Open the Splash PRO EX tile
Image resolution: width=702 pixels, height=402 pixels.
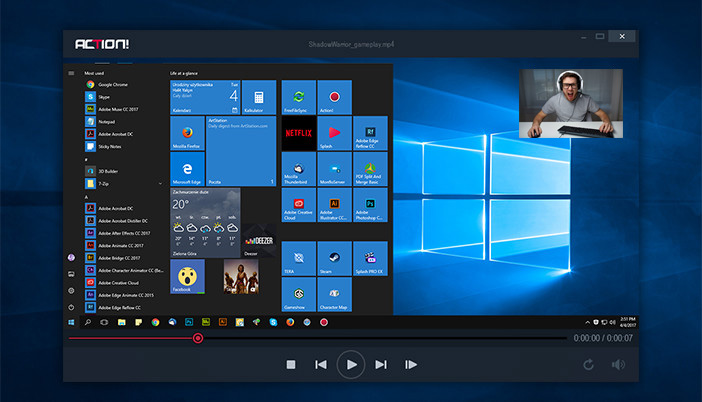point(370,258)
